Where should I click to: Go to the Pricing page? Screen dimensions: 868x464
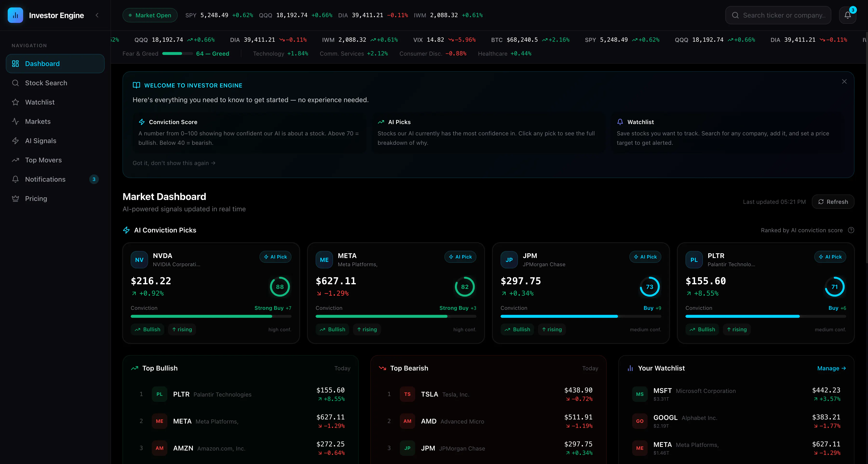click(55, 198)
